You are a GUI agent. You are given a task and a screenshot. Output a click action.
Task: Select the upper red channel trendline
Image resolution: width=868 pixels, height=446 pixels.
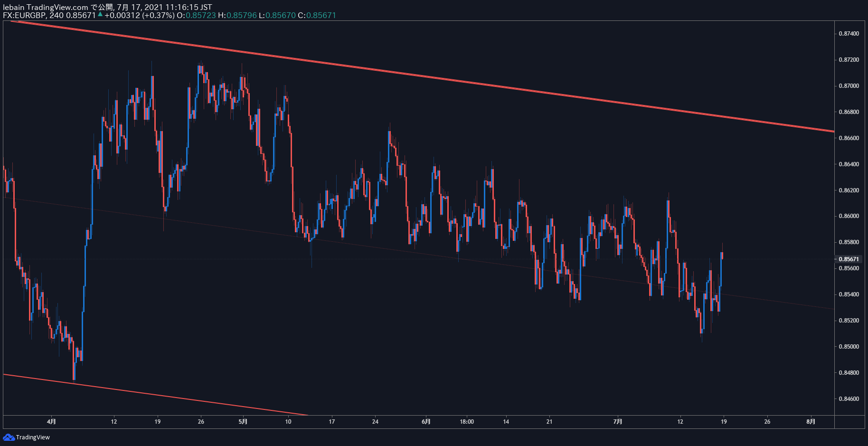click(423, 77)
